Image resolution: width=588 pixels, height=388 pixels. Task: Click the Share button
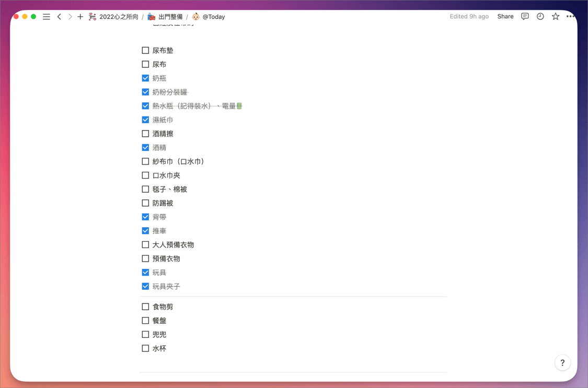click(505, 16)
